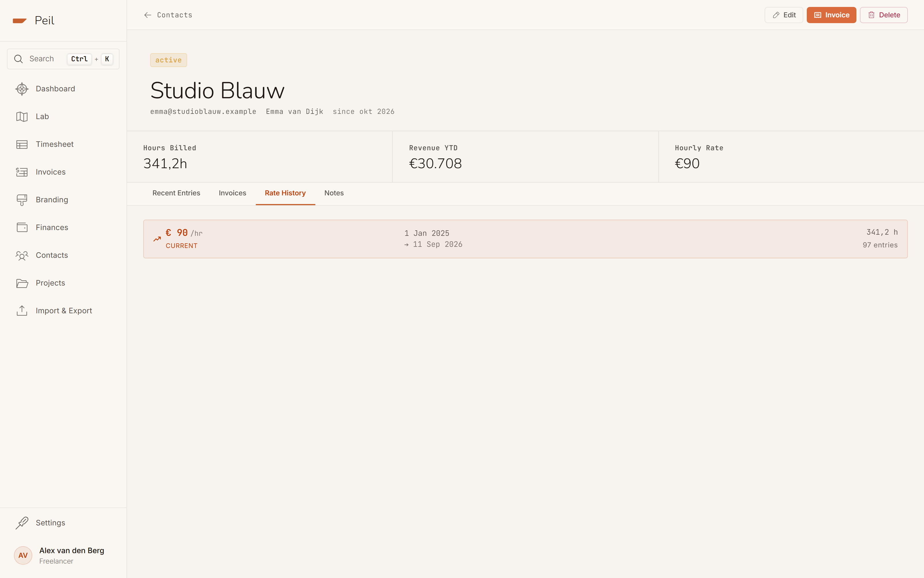Click the Peil logo mark
Screen dimensions: 924x578
point(19,21)
